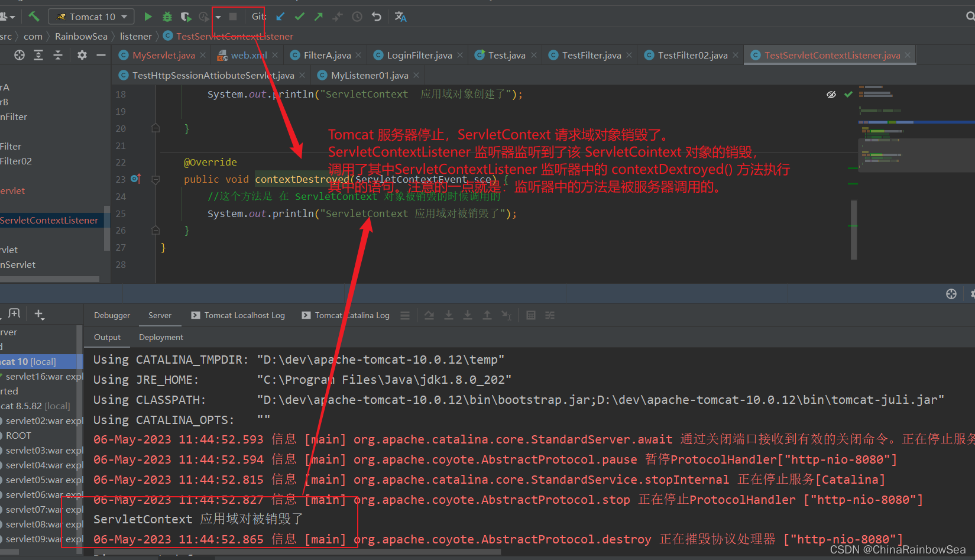
Task: Hide the project panel with minus icon
Action: coord(101,55)
